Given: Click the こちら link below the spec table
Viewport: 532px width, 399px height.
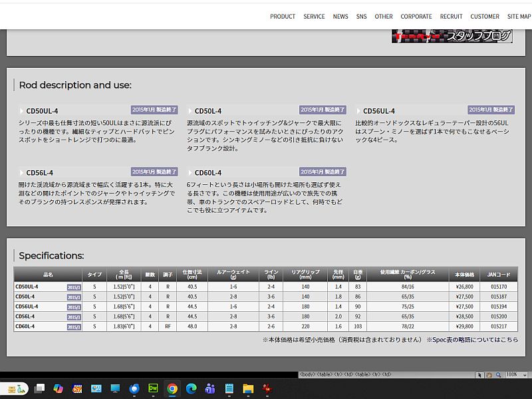Looking at the screenshot, I should coord(509,340).
